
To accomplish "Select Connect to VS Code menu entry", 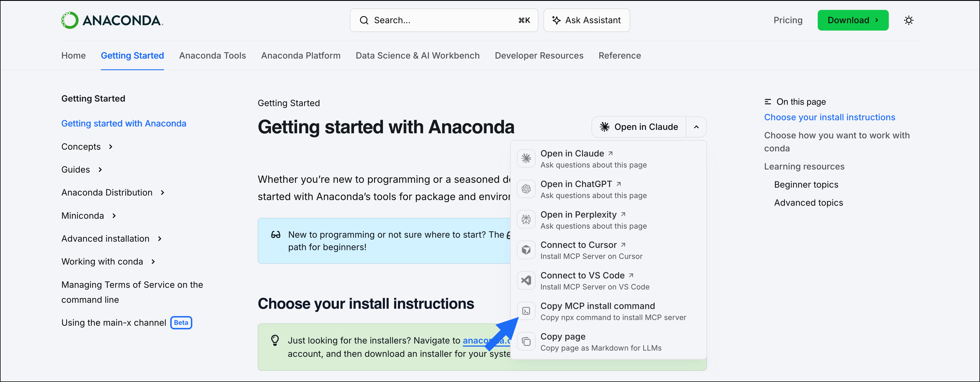I will click(608, 280).
